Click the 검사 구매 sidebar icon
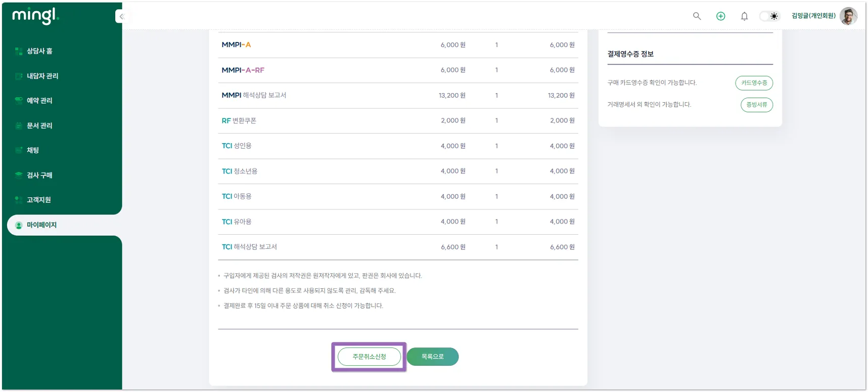This screenshot has height=392, width=868. (19, 175)
